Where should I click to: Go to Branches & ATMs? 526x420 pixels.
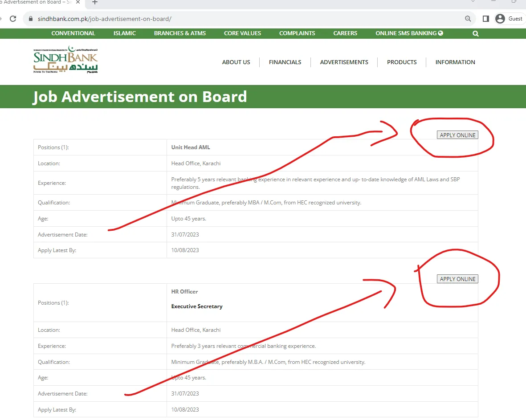coord(180,33)
